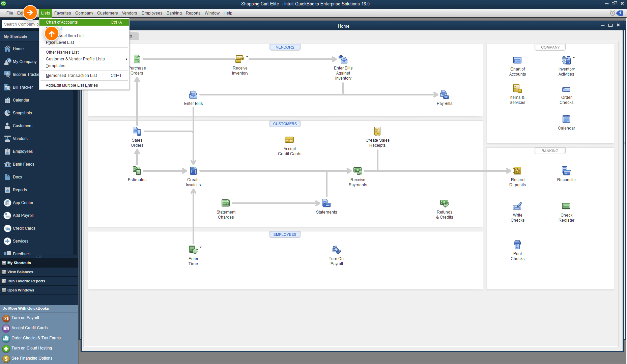
Task: Open the Help menu
Action: click(x=228, y=13)
